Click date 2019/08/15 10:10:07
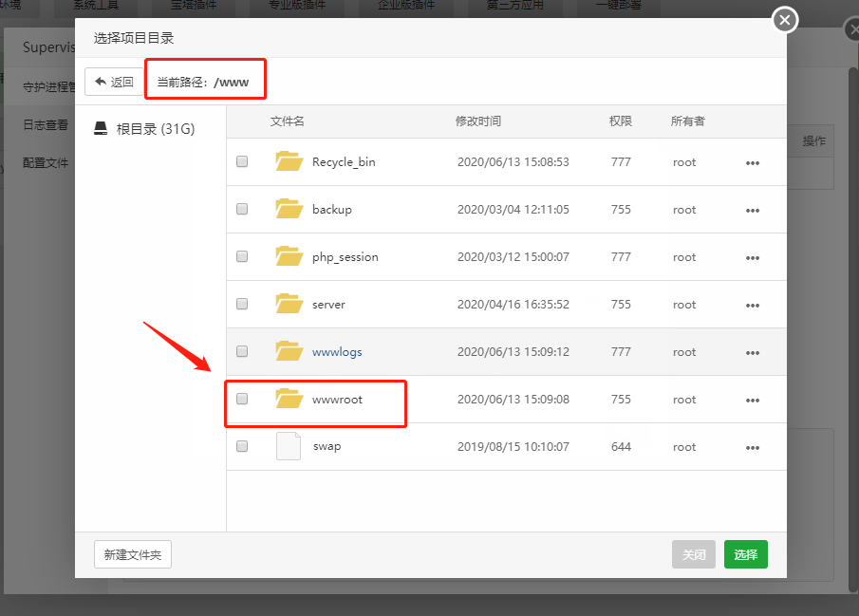This screenshot has height=616, width=859. click(514, 447)
